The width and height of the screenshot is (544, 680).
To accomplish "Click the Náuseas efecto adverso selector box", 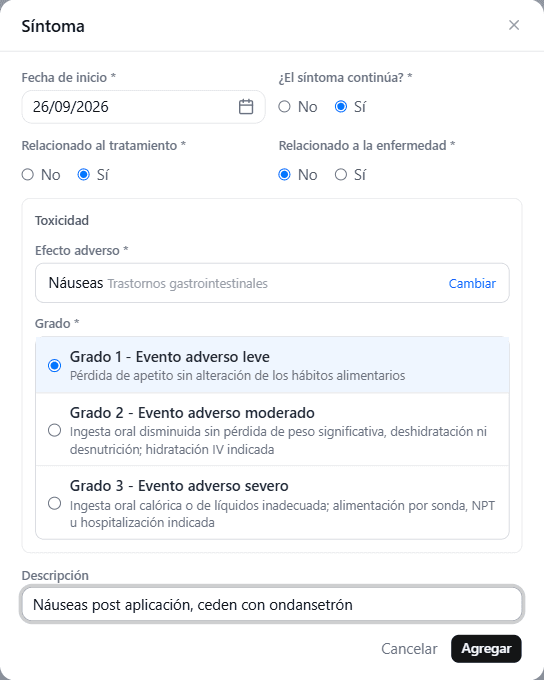I will coord(272,283).
